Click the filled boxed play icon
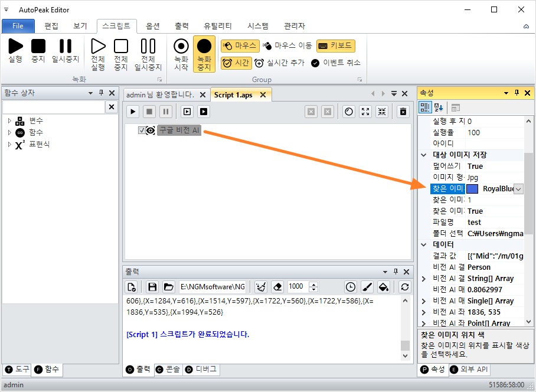The image size is (536, 392). tap(204, 112)
